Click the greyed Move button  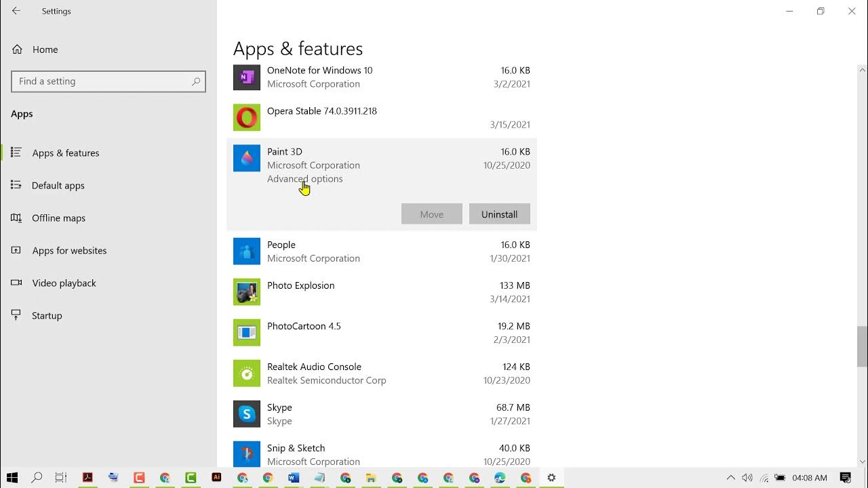[432, 214]
